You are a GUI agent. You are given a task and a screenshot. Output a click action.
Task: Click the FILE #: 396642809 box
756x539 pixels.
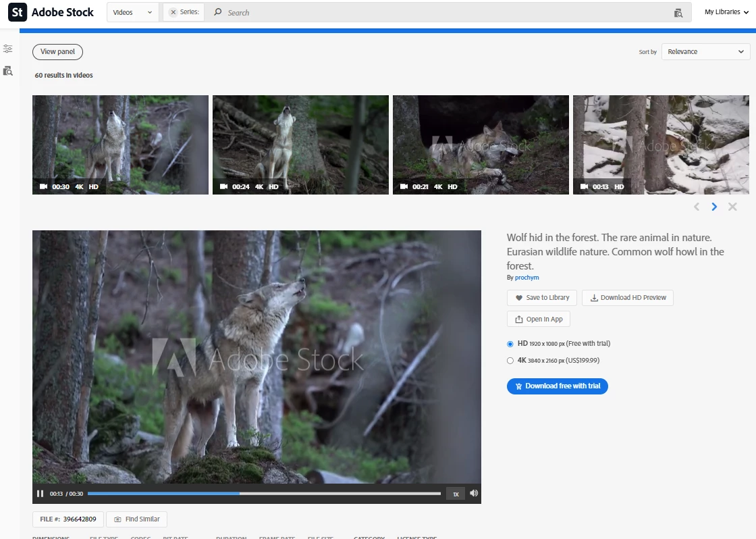(68, 519)
